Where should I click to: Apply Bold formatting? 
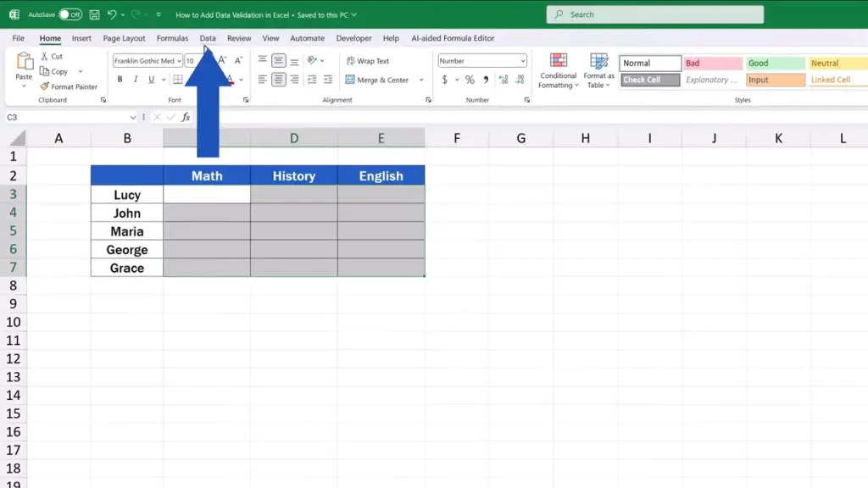120,80
